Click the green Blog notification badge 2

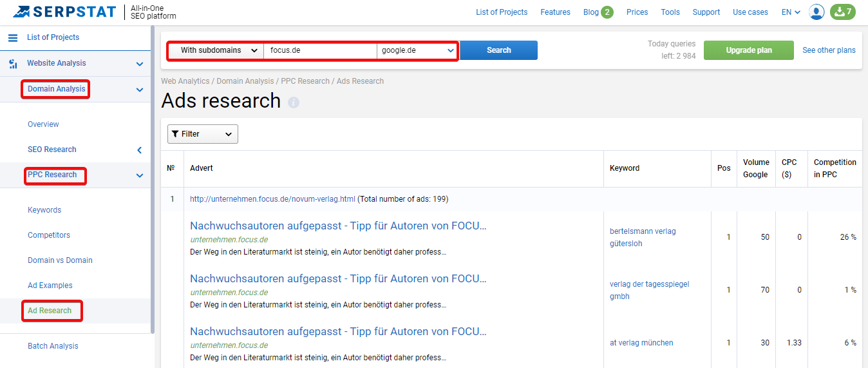pos(607,12)
